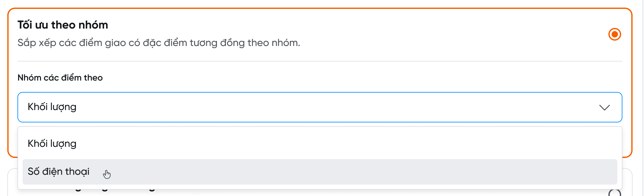Toggle the orange radio indicator in the card header
This screenshot has width=644, height=196.
[614, 34]
